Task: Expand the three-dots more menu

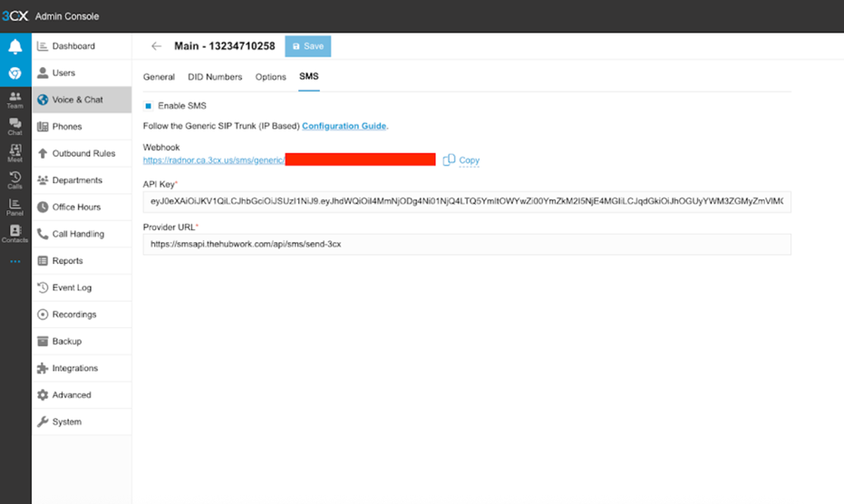Action: point(15,262)
